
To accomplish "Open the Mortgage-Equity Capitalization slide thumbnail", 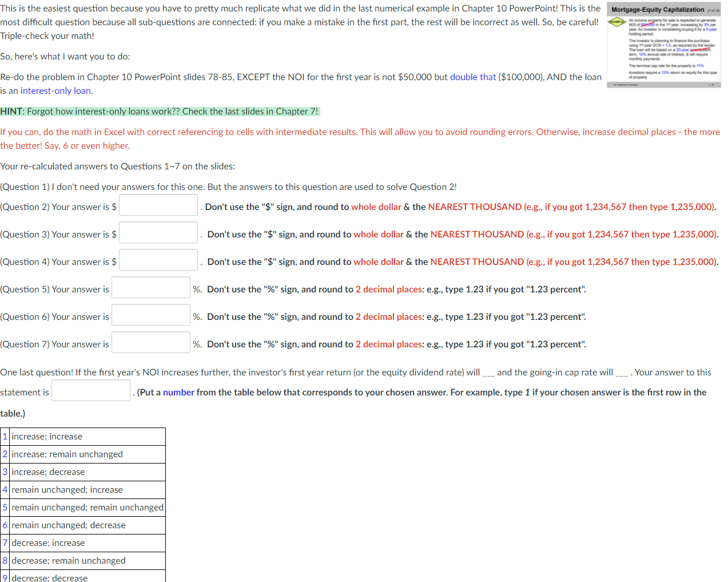I will coord(663,46).
